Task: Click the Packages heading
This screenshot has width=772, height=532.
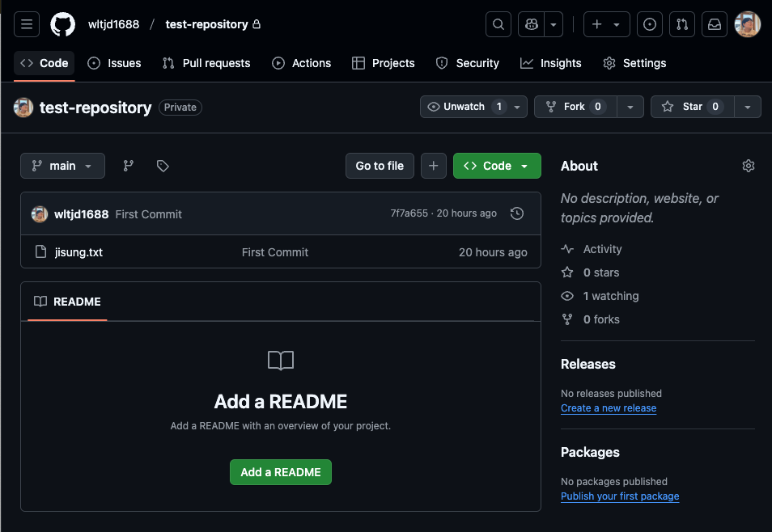Action: coord(590,452)
